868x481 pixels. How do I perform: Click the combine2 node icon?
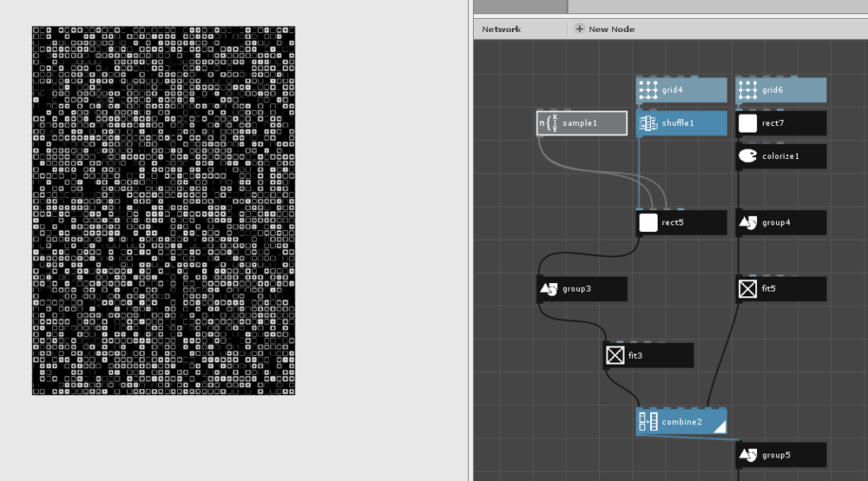pyautogui.click(x=648, y=422)
